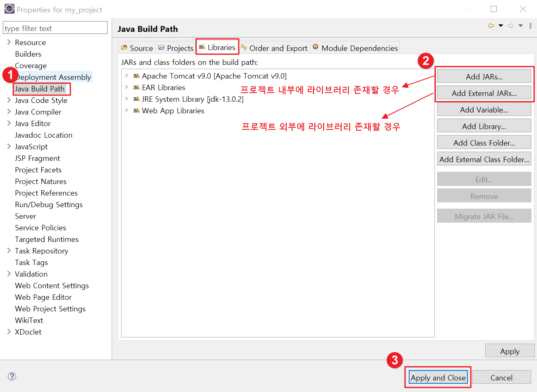The width and height of the screenshot is (537, 392).
Task: Expand JRE System Library entry
Action: (127, 99)
